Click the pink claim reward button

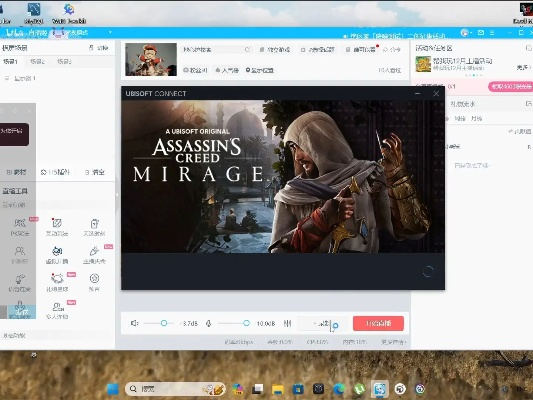[510, 87]
